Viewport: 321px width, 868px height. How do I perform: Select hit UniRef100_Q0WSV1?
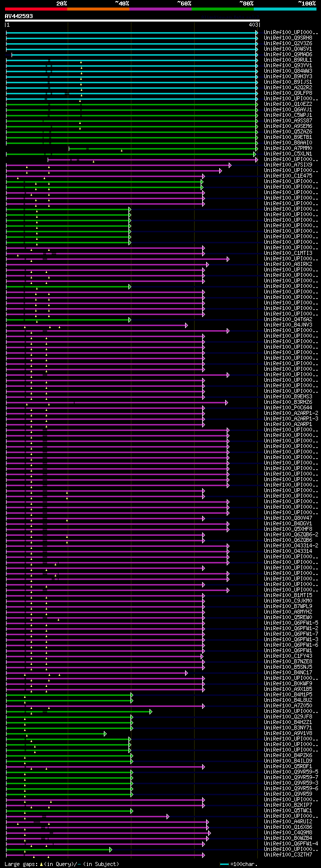tap(288, 49)
